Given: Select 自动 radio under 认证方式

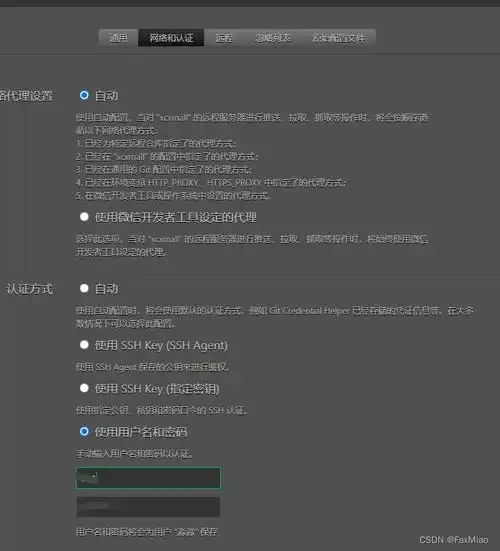Looking at the screenshot, I should tap(84, 289).
